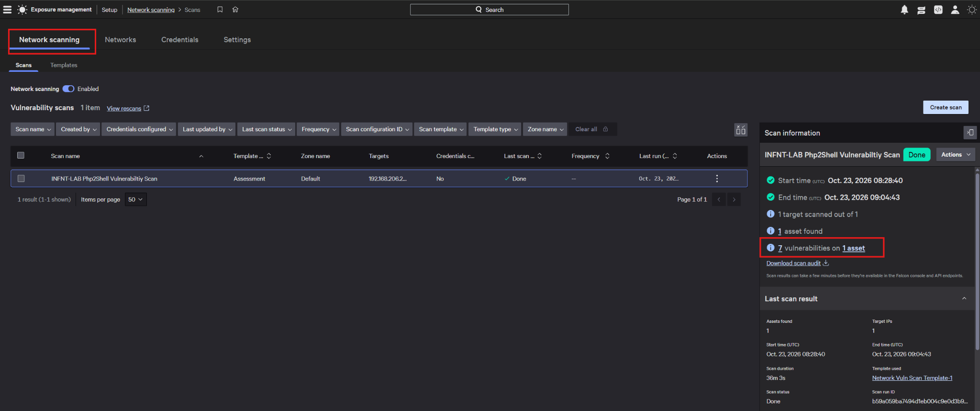Bookmark this page with the bookmark icon
980x411 pixels.
pyautogui.click(x=220, y=10)
